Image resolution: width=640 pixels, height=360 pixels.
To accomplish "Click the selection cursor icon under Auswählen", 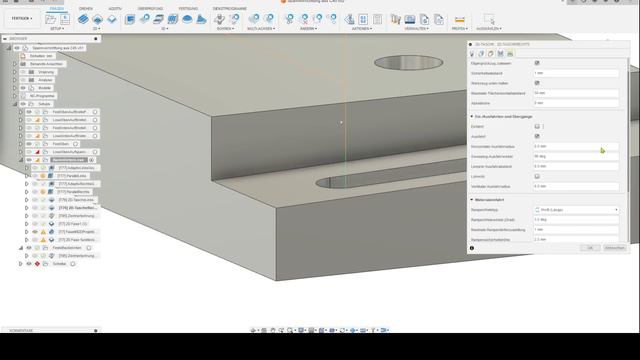I will (489, 19).
